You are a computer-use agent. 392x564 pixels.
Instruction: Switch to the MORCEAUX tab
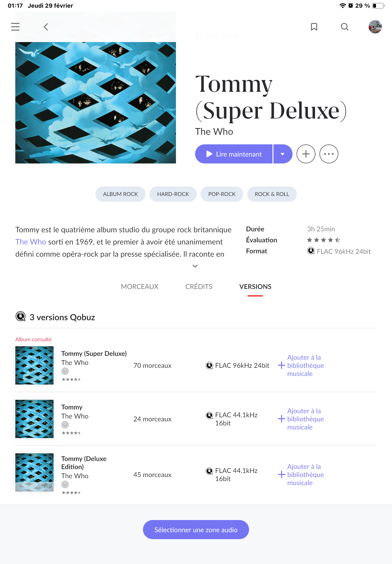tap(140, 287)
